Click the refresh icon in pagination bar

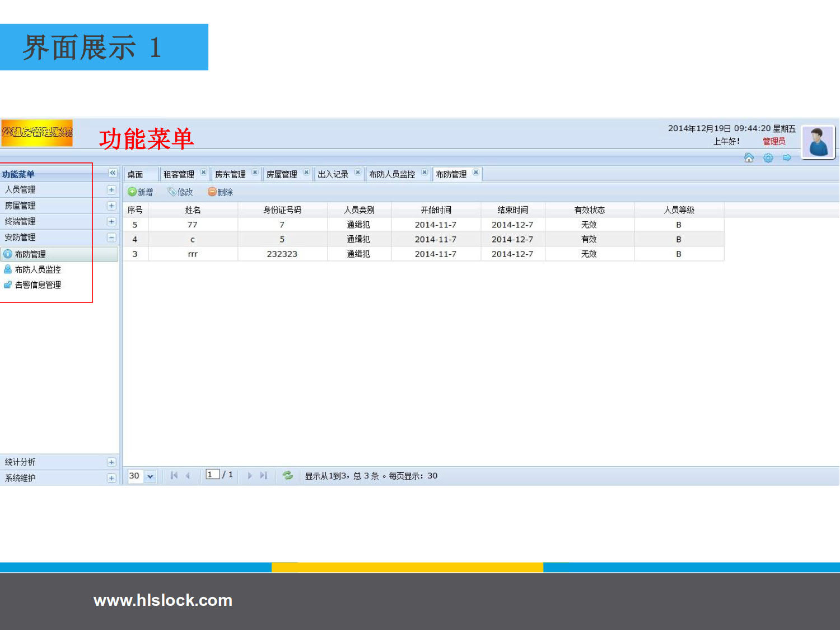287,475
